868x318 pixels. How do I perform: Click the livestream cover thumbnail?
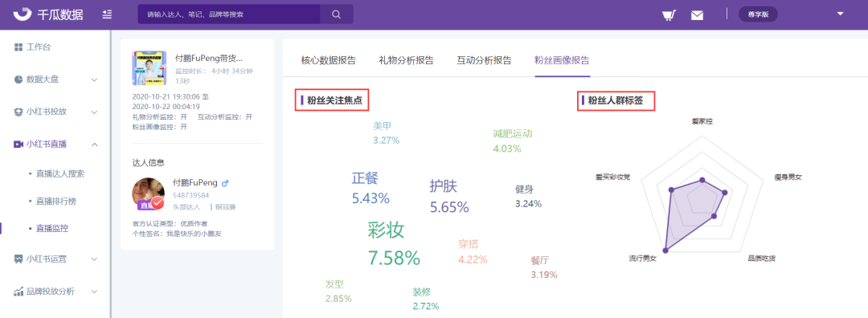(x=149, y=68)
